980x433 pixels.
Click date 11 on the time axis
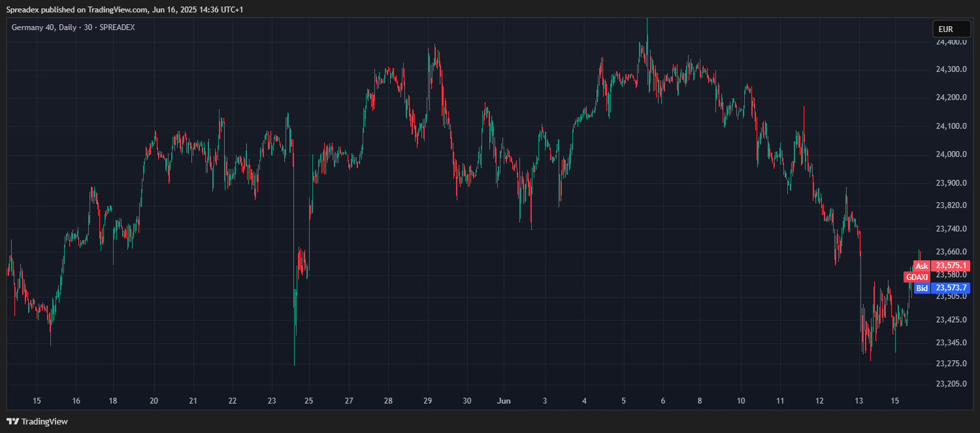point(780,400)
